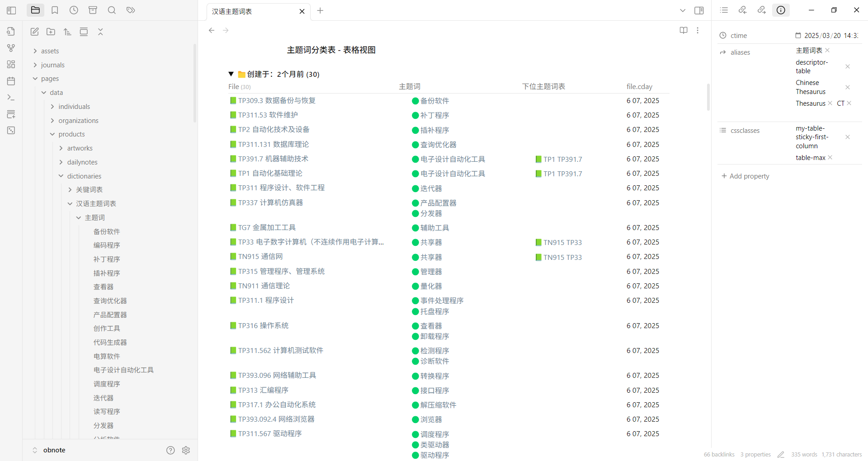The height and width of the screenshot is (461, 868).
Task: Remove the CT alias
Action: (849, 103)
